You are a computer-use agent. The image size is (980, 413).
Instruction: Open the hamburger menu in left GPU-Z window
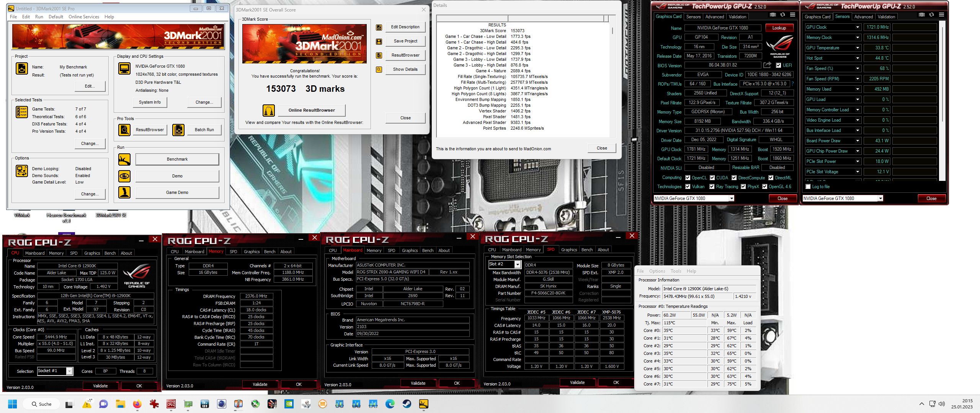pos(792,15)
